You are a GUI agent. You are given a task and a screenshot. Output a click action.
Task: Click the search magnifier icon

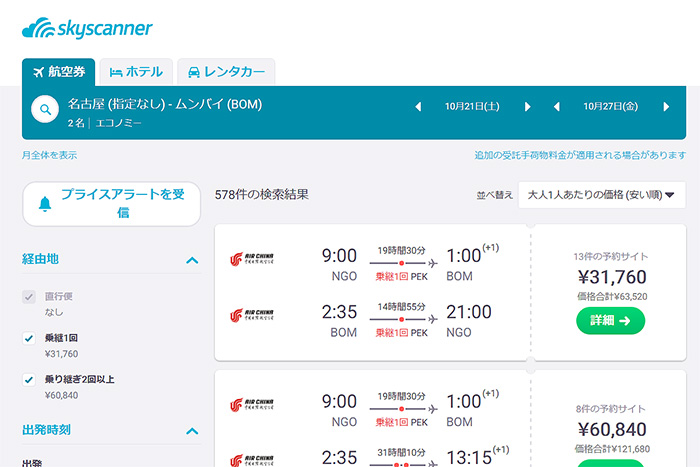click(46, 110)
